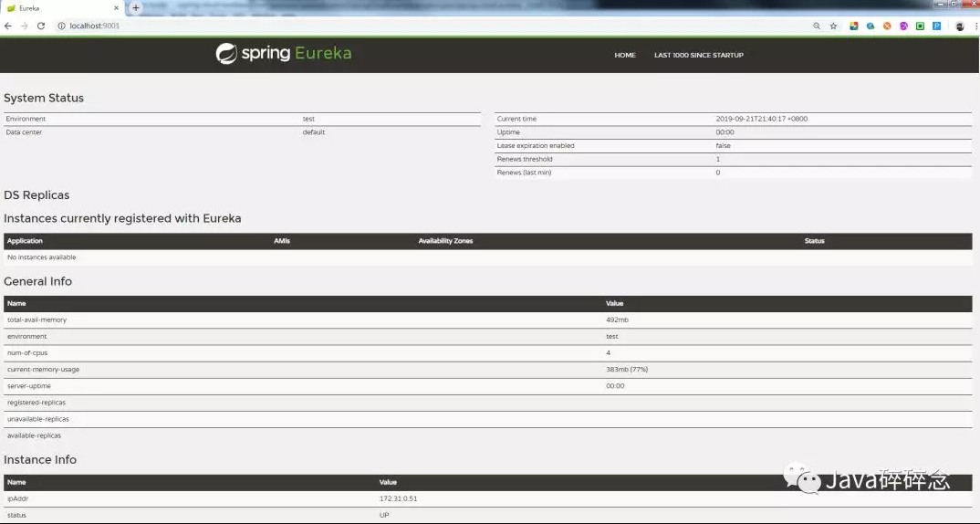Select the 'No instances available' row

[x=488, y=257]
